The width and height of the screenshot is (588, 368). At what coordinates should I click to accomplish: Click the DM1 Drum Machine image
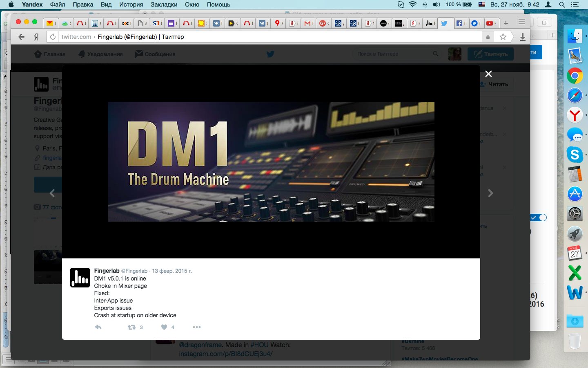coord(271,162)
